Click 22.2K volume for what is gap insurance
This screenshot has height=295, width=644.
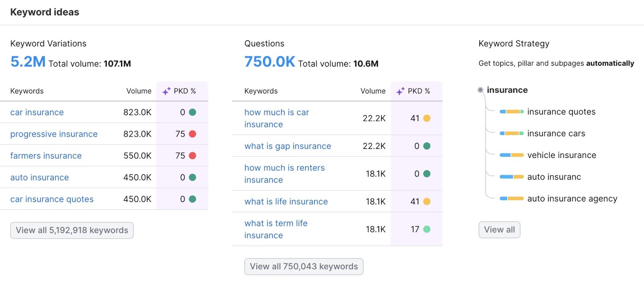pyautogui.click(x=374, y=146)
